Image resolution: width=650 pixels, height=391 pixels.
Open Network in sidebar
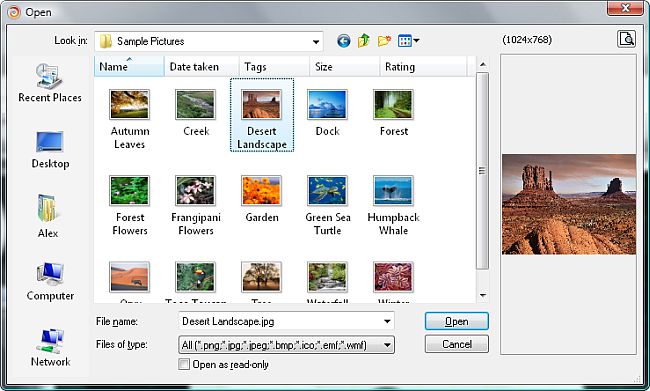click(x=51, y=348)
